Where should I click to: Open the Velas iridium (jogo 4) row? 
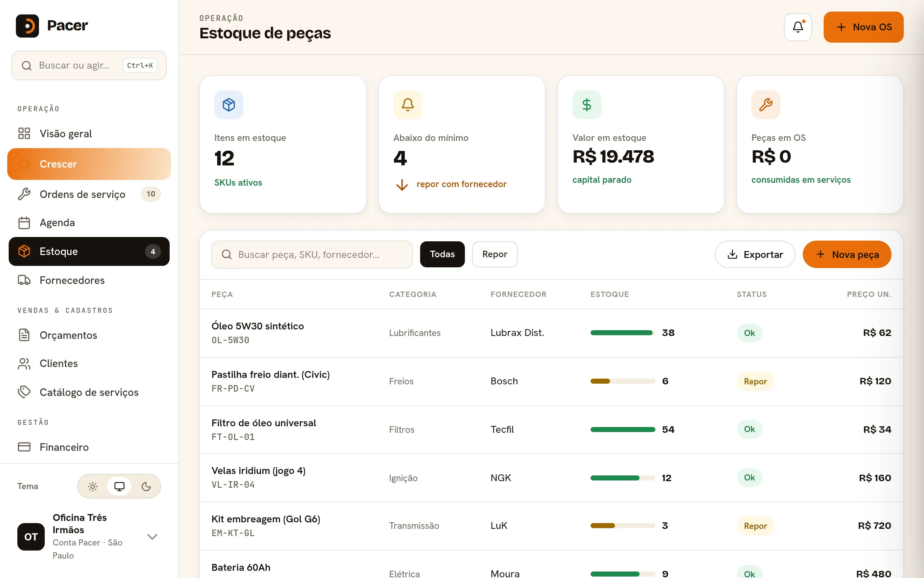[552, 478]
